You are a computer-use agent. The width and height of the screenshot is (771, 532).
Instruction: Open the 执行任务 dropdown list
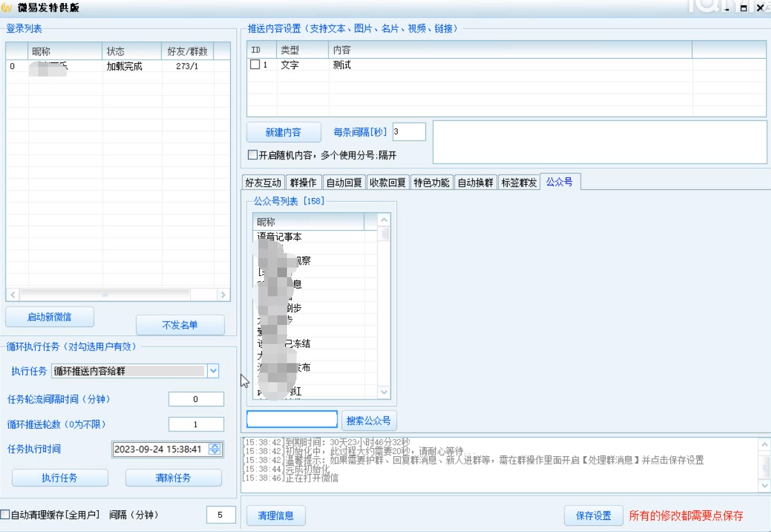click(x=214, y=371)
